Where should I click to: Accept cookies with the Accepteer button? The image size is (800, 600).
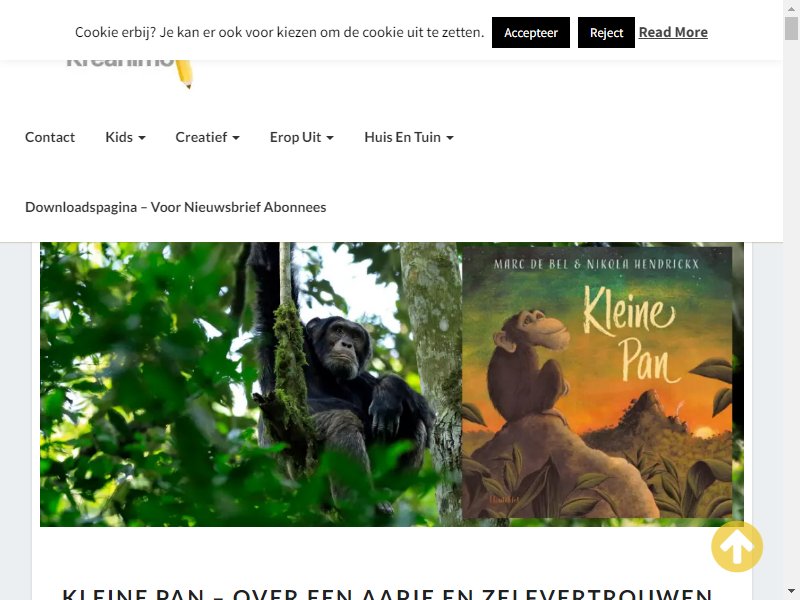[x=531, y=33]
